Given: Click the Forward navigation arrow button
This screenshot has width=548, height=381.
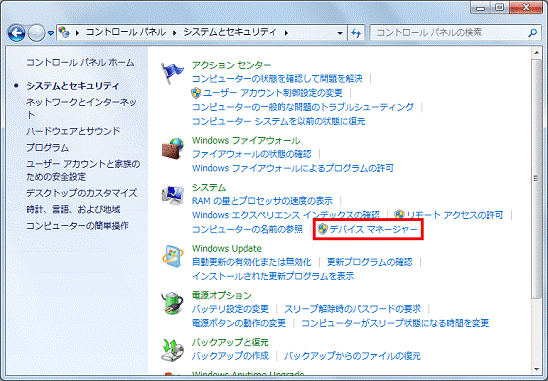Looking at the screenshot, I should (36, 33).
